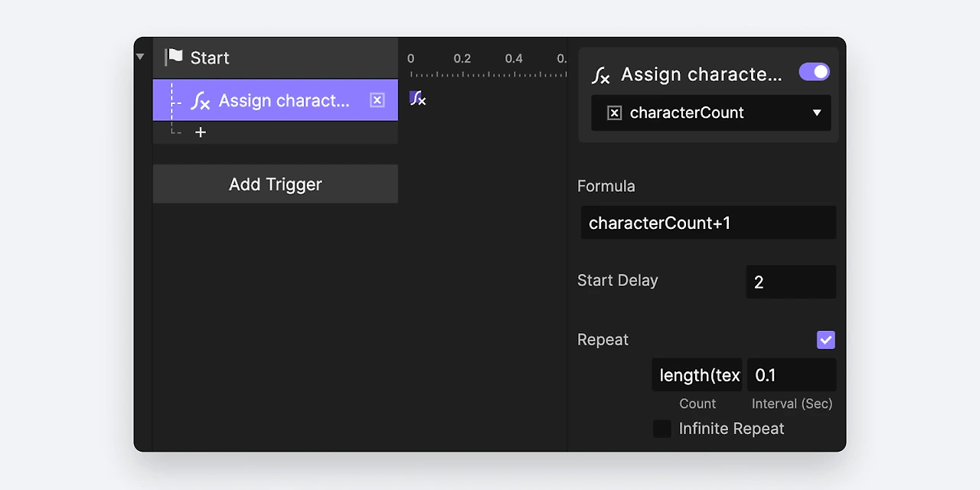Uncheck the Repeat checkbox
This screenshot has height=490, width=980.
[825, 340]
